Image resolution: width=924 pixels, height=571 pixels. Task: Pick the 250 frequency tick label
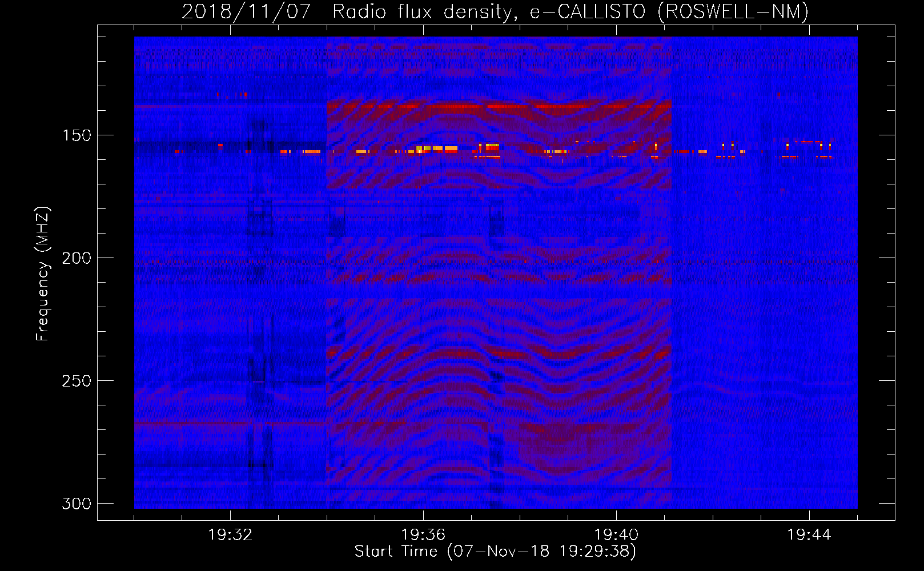click(77, 381)
